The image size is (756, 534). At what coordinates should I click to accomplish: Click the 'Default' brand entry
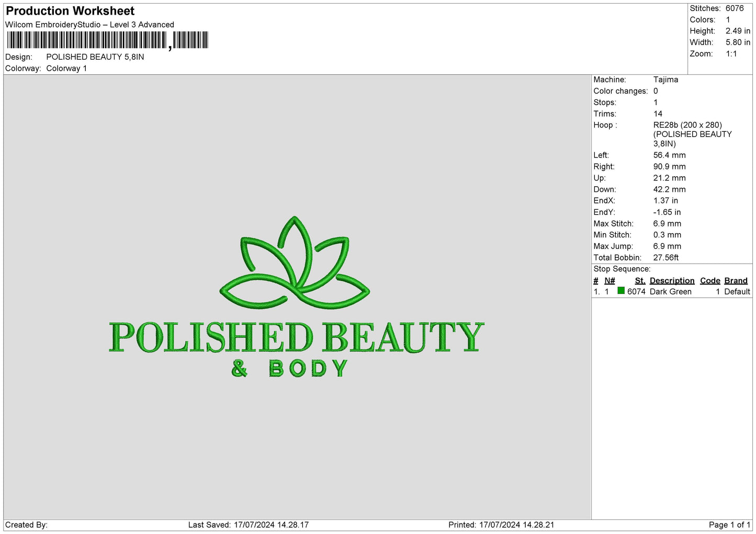tap(737, 292)
